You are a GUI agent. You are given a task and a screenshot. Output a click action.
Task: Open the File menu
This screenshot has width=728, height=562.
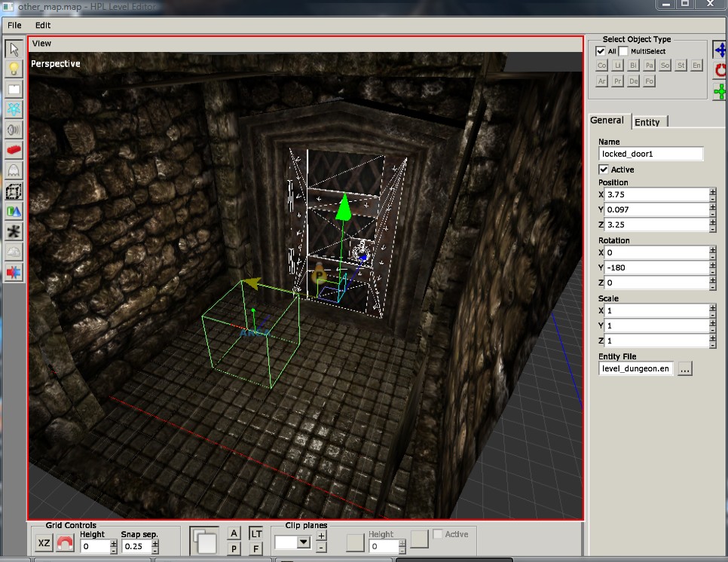tap(14, 25)
